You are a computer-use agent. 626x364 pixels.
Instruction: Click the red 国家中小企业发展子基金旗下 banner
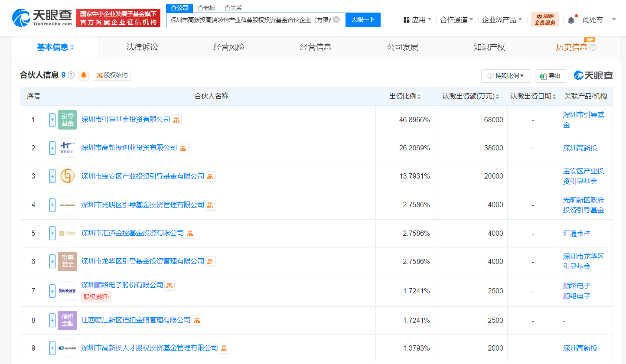coord(118,18)
